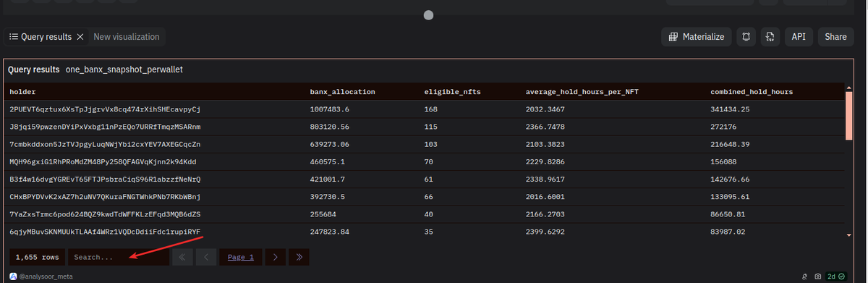Click the 2399.6292 average hold hours cell
Image resolution: width=868 pixels, height=283 pixels.
546,232
